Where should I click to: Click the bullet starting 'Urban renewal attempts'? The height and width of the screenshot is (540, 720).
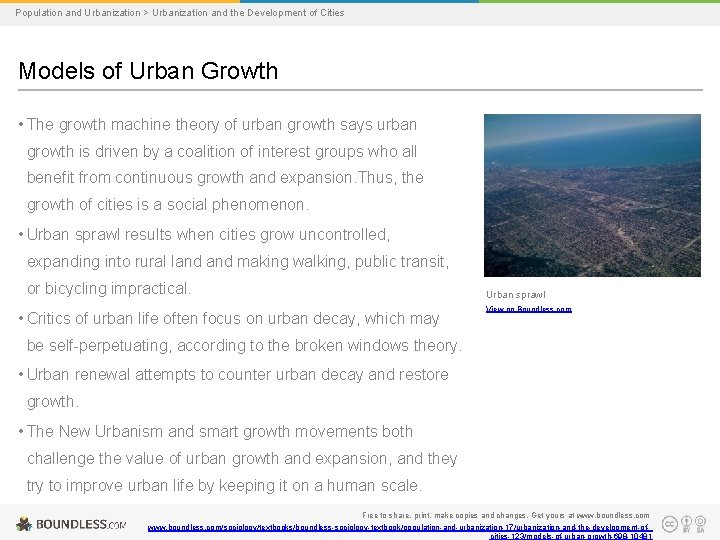pos(234,388)
